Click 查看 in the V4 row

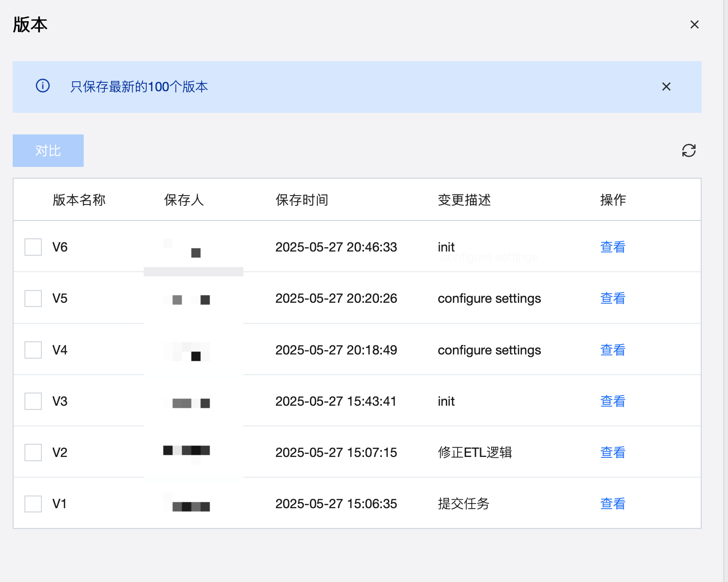[x=612, y=350]
